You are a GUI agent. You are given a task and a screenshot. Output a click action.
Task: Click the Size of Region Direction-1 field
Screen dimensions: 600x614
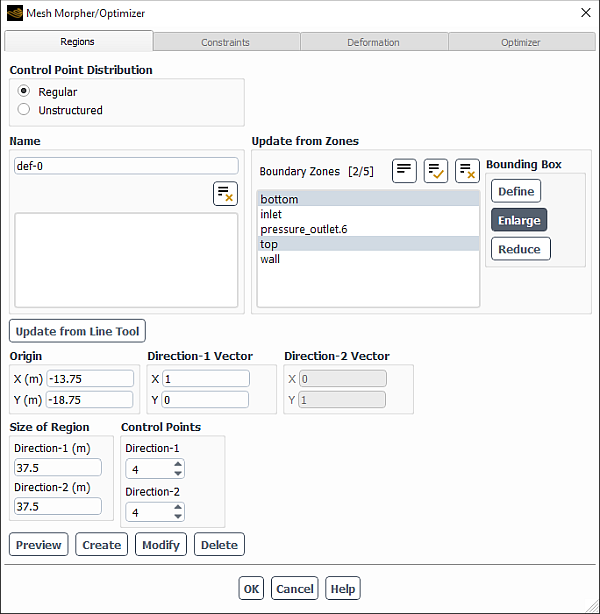58,468
